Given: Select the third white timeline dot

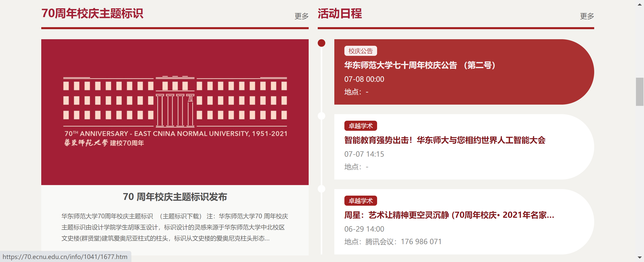Looking at the screenshot, I should (x=321, y=189).
